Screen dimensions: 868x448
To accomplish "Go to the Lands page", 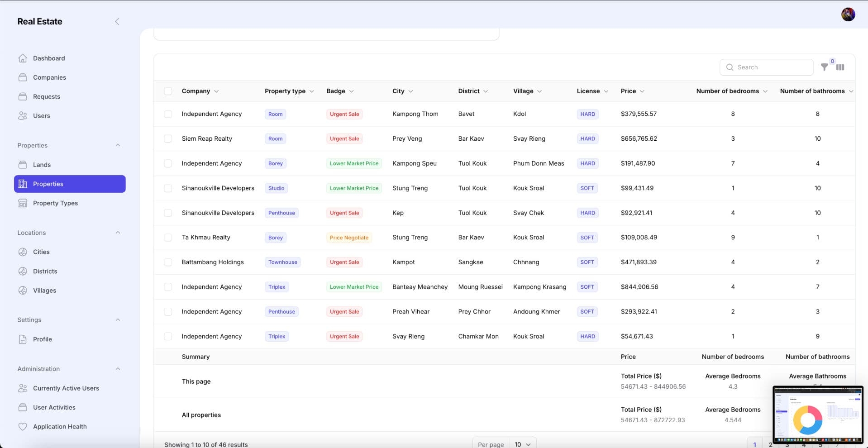I will coord(70,165).
